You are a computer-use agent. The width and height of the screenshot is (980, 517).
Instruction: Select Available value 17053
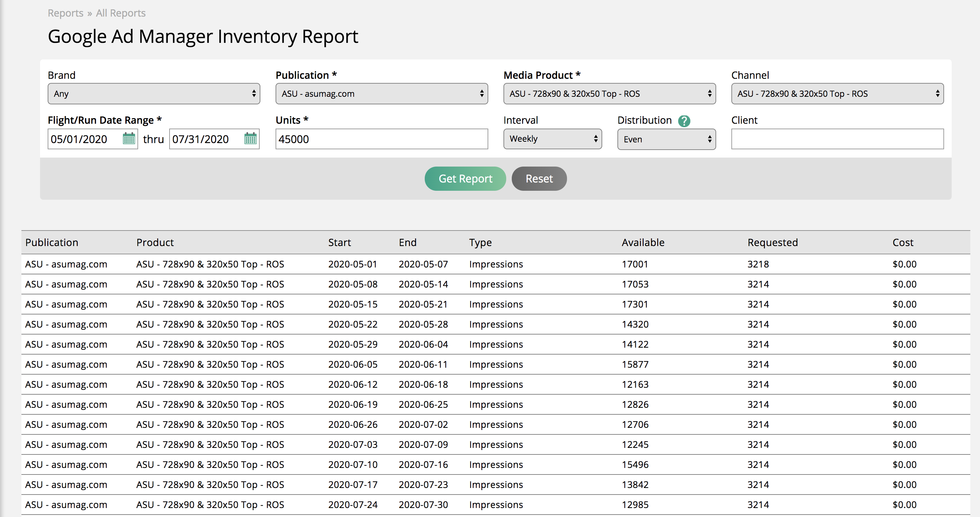(x=635, y=284)
